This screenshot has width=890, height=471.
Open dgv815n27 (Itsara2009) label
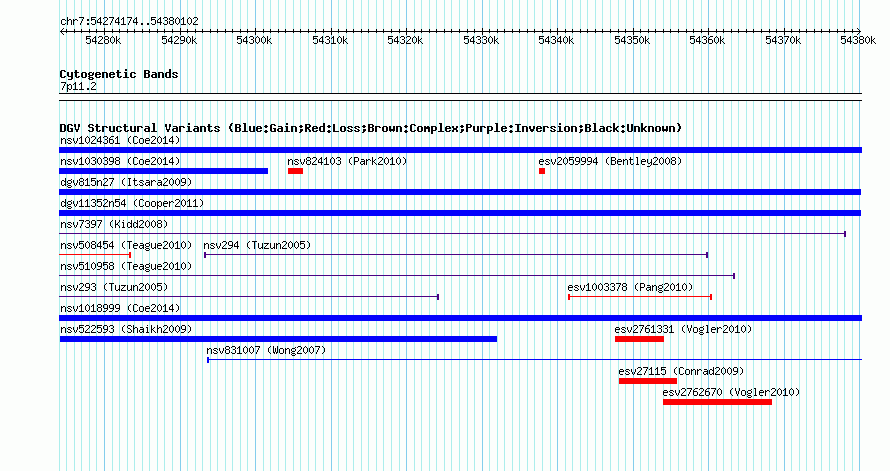pyautogui.click(x=126, y=182)
